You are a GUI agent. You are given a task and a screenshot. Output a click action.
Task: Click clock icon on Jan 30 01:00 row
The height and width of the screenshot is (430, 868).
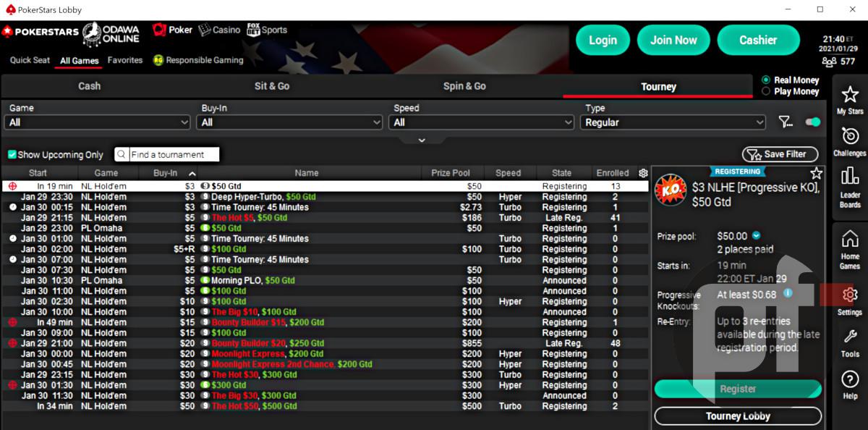(x=12, y=238)
